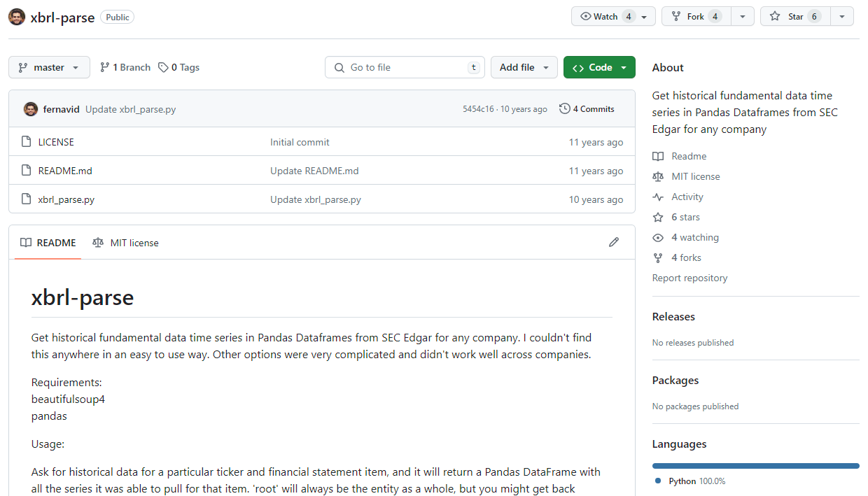Click the scale icon next to MIT license in About

[x=658, y=176]
